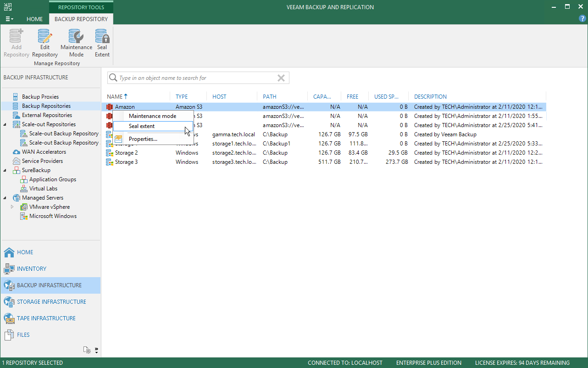Collapse the Scale-out Repositories tree node
Viewport: 588px width, 368px height.
[5, 124]
